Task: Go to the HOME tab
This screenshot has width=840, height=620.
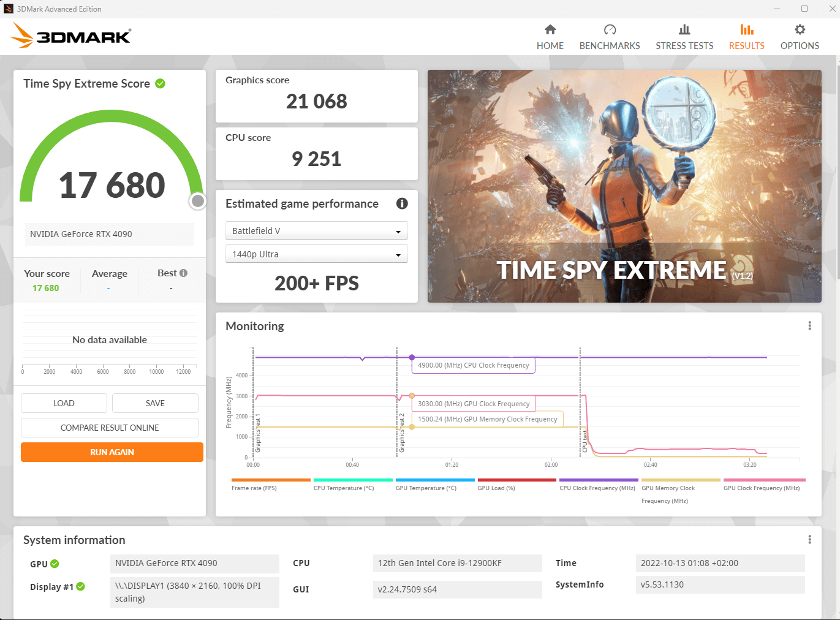Action: [x=550, y=37]
